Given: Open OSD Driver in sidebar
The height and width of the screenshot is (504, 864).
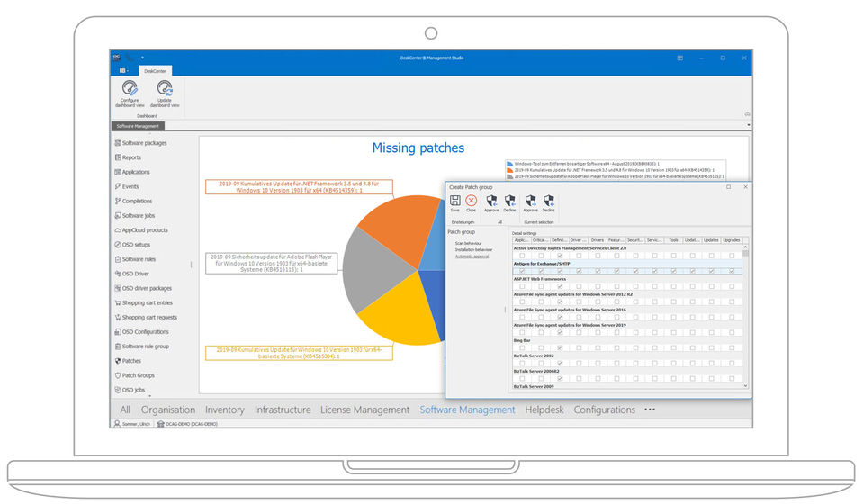Looking at the screenshot, I should coord(131,274).
